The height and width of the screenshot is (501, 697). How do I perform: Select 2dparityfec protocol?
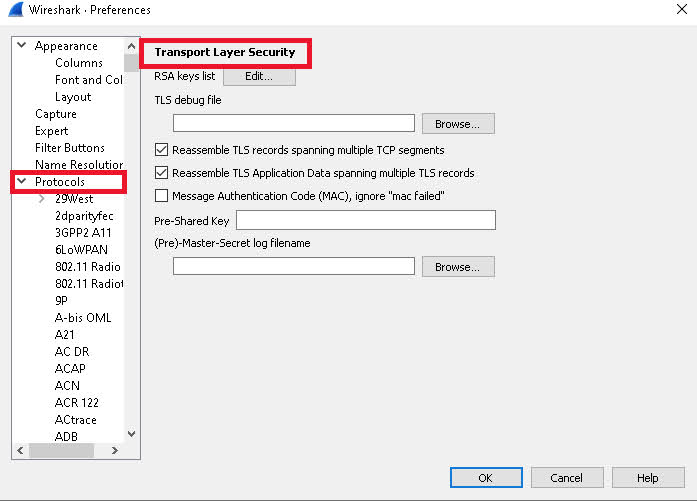point(84,216)
